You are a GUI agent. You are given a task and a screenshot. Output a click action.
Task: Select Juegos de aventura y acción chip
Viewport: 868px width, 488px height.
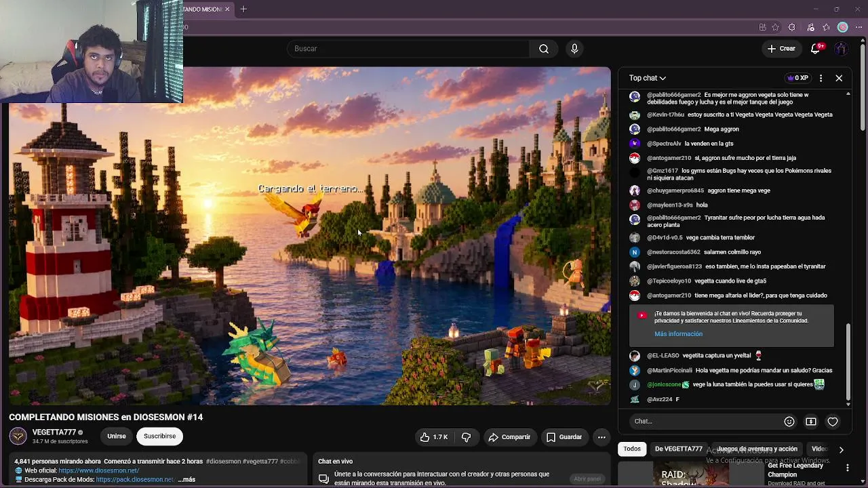[x=757, y=449]
